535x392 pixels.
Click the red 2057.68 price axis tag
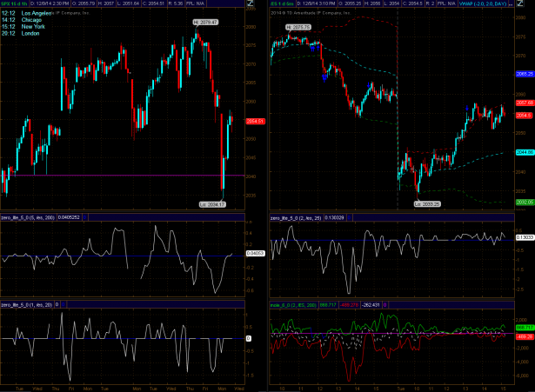pyautogui.click(x=525, y=103)
